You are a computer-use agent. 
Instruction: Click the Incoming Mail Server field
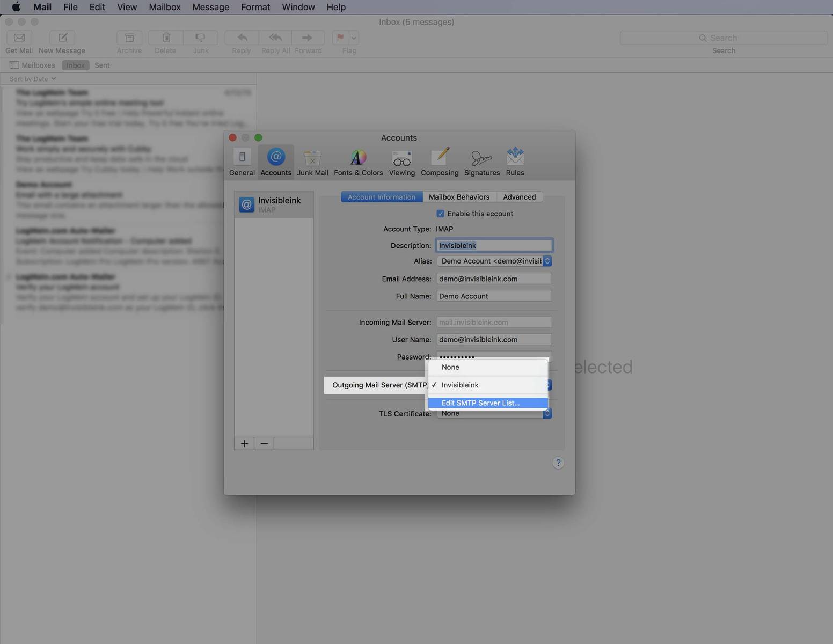click(494, 322)
